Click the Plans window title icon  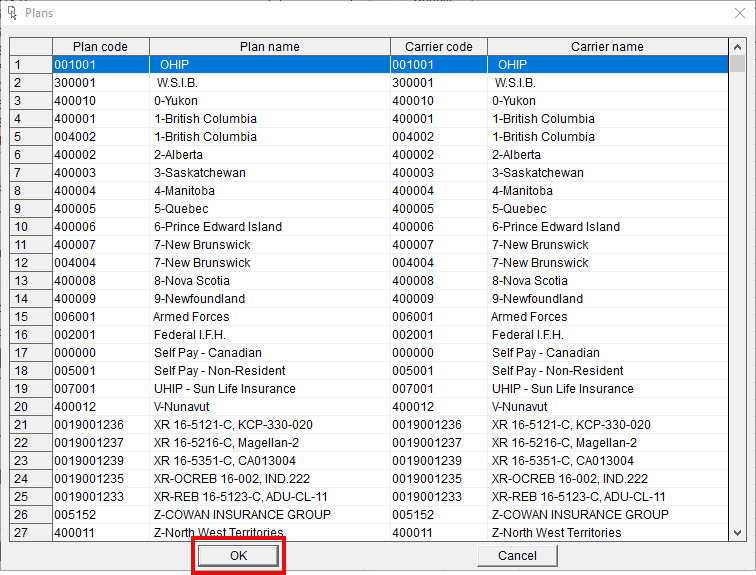coord(12,13)
